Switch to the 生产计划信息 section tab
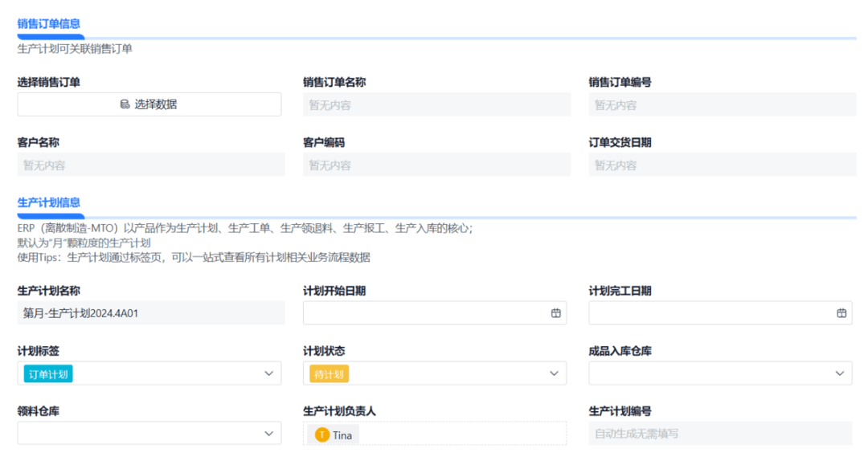 point(49,202)
